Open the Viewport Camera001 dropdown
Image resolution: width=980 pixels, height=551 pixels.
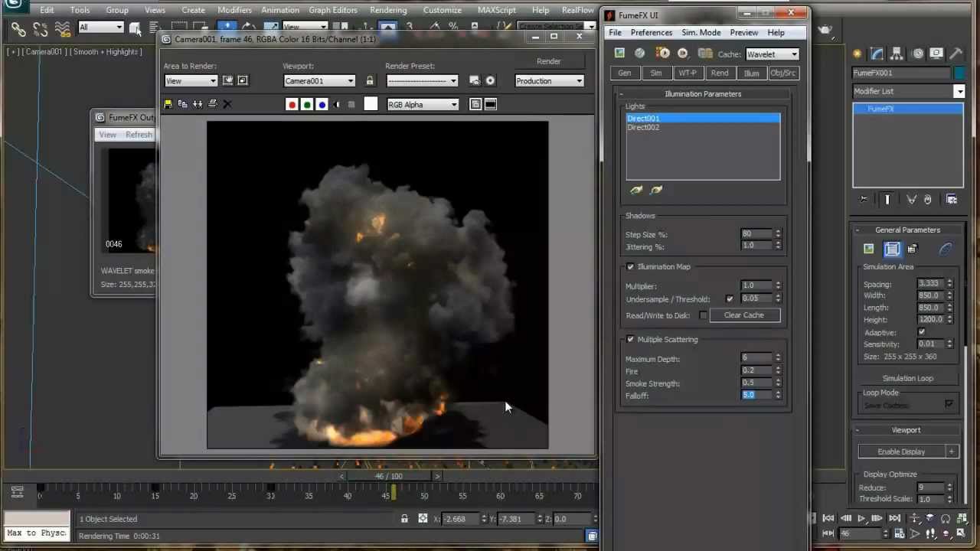point(319,80)
